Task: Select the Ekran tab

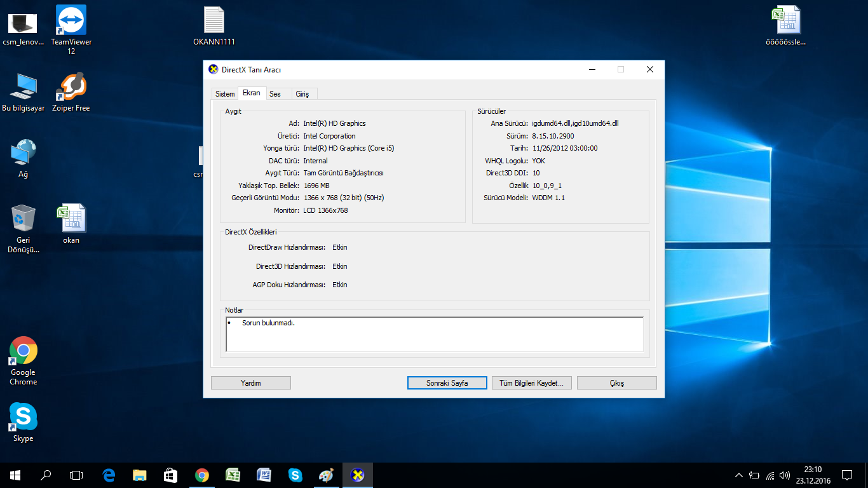Action: [x=252, y=93]
